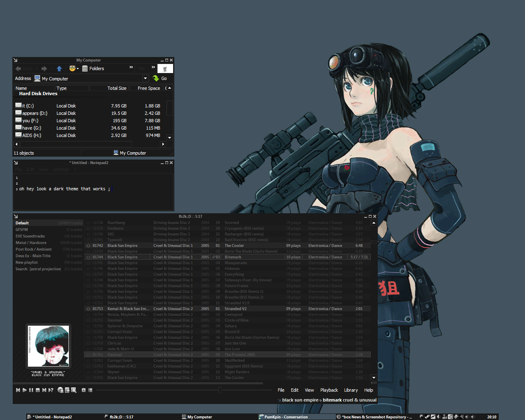The image size is (525, 420).
Task: Click right arrow on My Computer horizontal scrollbar
Action: (x=163, y=144)
